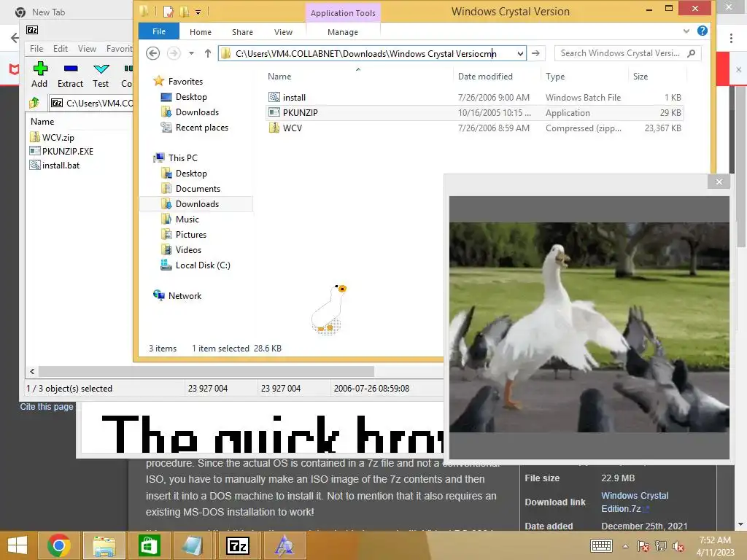Click the 7-Zip horizontal scrollbar
Viewport: 747px width, 560px height.
[206, 371]
